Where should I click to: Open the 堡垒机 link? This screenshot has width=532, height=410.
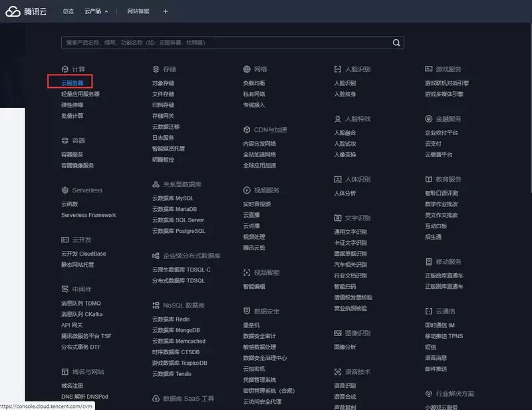(x=251, y=325)
